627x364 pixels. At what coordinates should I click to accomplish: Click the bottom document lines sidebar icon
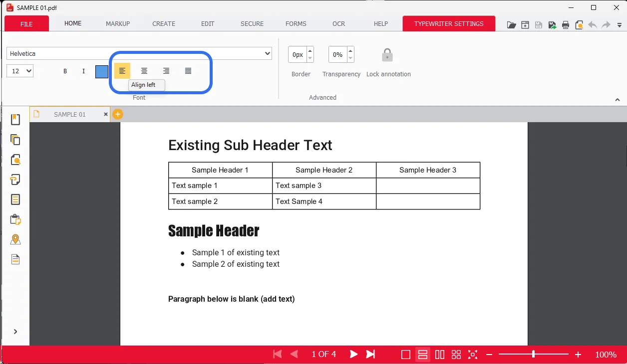(15, 259)
